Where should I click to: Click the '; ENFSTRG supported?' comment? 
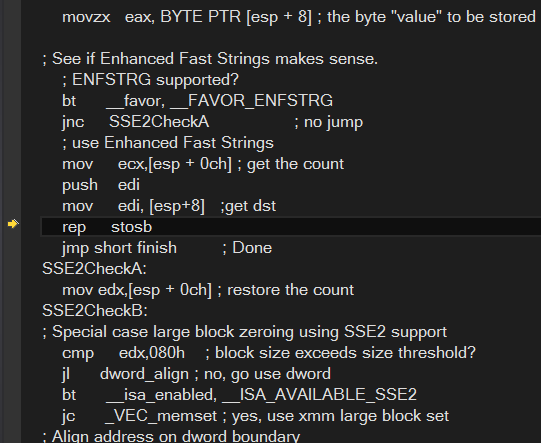[x=150, y=80]
